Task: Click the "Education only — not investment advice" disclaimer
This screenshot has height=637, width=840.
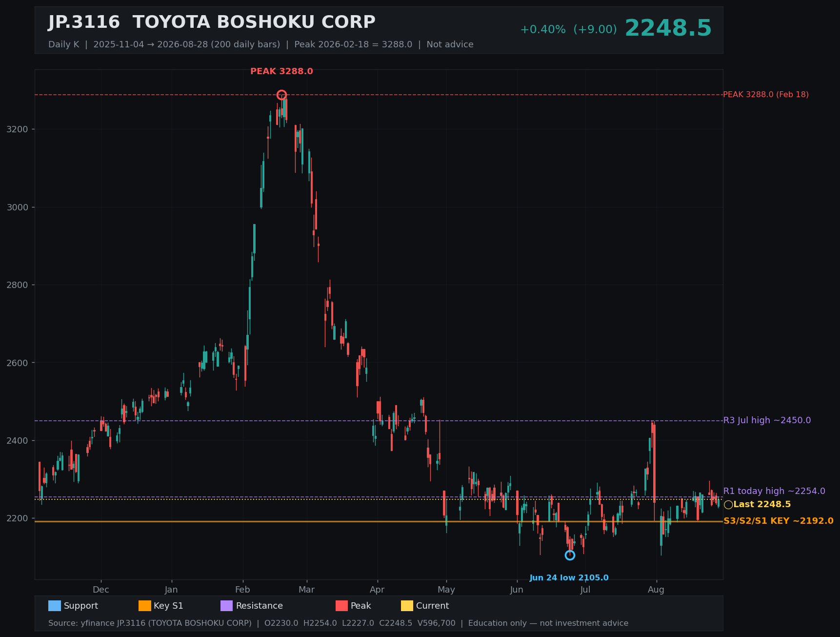Action: [548, 623]
